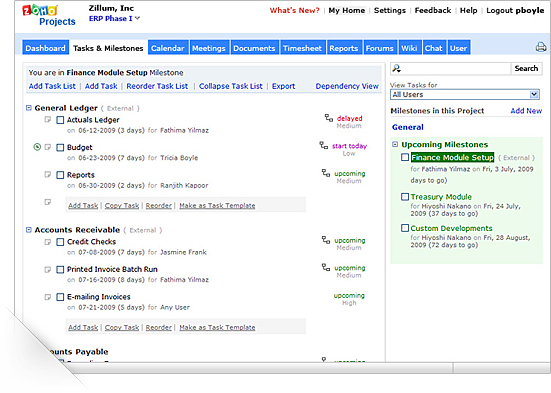
Task: Open note icon beside Credit Checks
Action: (48, 242)
